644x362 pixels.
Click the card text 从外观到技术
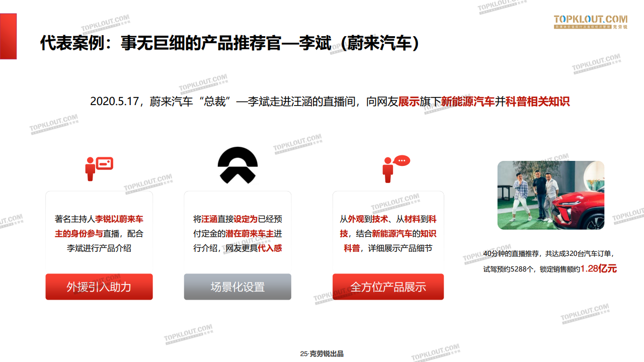point(388,233)
